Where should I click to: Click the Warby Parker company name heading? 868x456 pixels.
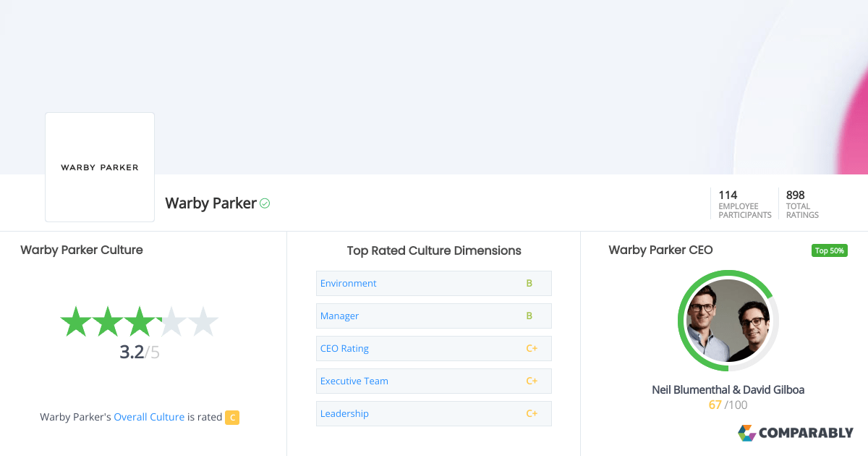coord(210,203)
